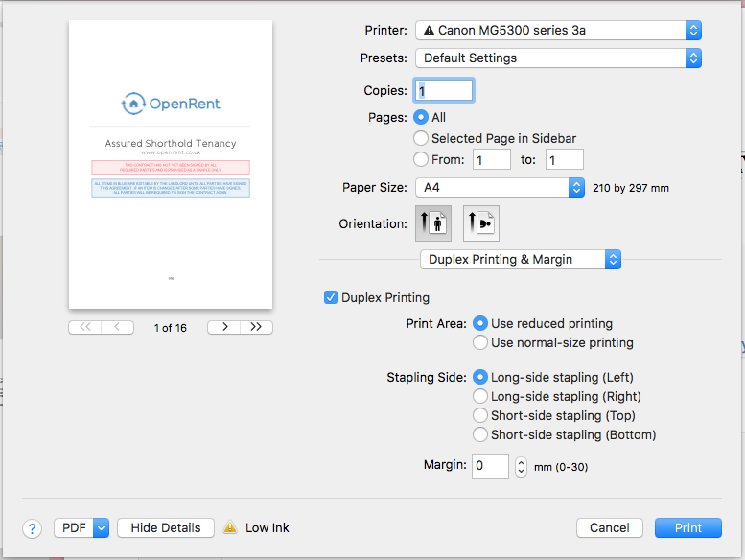Viewport: 745px width, 560px height.
Task: Jump to first preview page
Action: [x=84, y=327]
